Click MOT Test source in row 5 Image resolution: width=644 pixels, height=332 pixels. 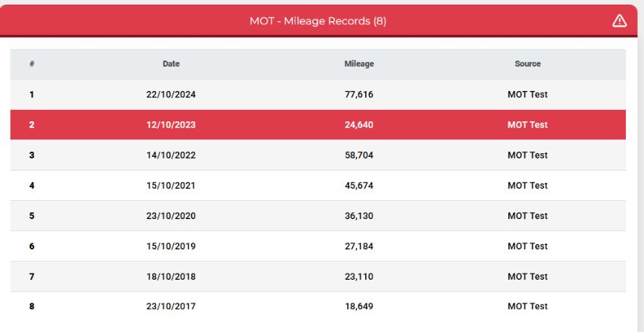[527, 216]
